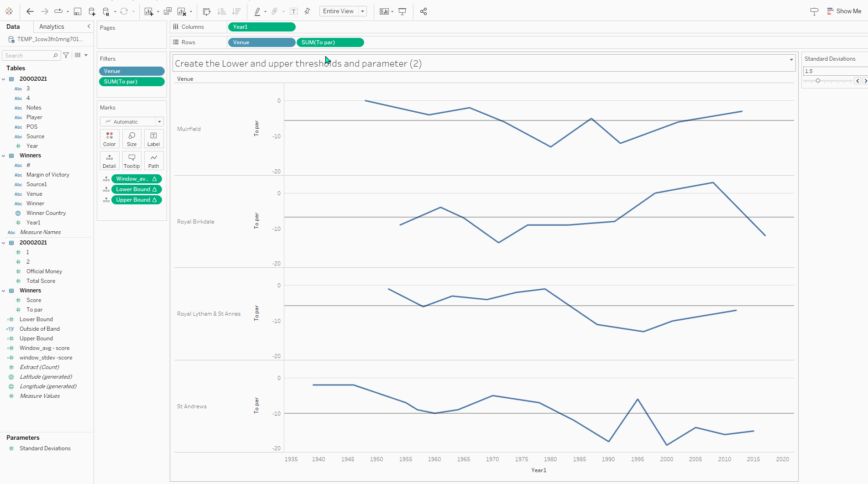
Task: Select the Standard Deviations parameter
Action: tap(45, 448)
